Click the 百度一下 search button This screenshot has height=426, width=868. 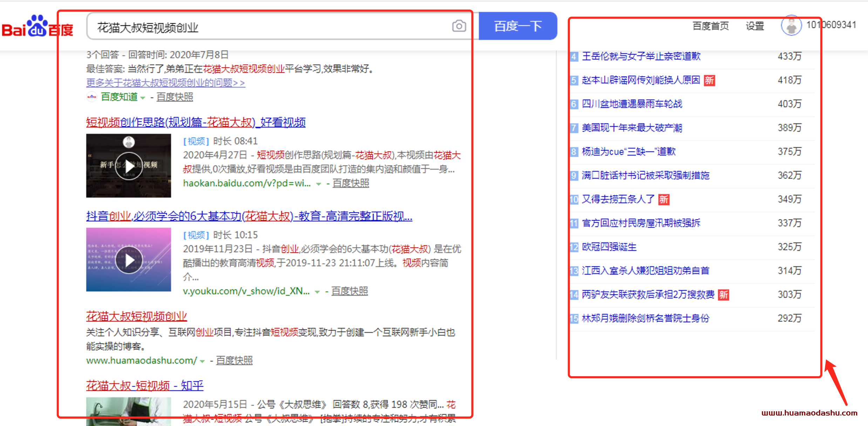(518, 26)
